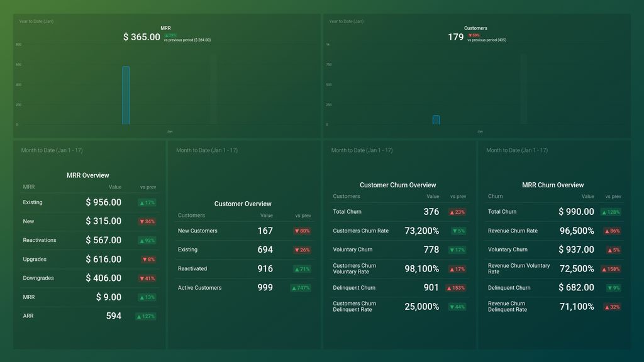Click 'Year to Date (Jan)' above Customers chart
Viewport: 644px width, 362px height.
pyautogui.click(x=347, y=21)
